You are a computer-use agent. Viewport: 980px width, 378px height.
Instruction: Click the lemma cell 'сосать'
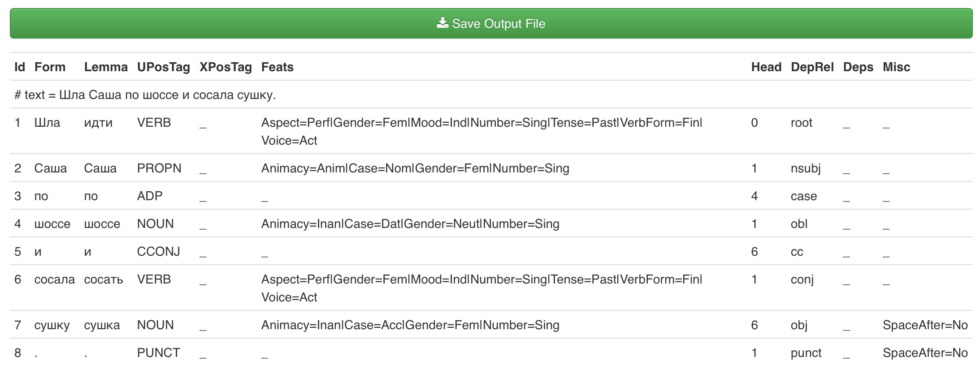point(104,279)
